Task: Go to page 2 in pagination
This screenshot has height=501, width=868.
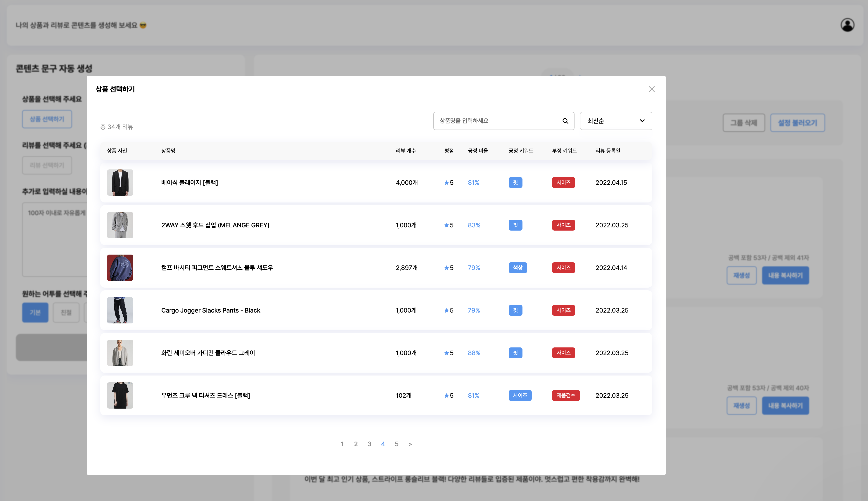Action: point(356,444)
